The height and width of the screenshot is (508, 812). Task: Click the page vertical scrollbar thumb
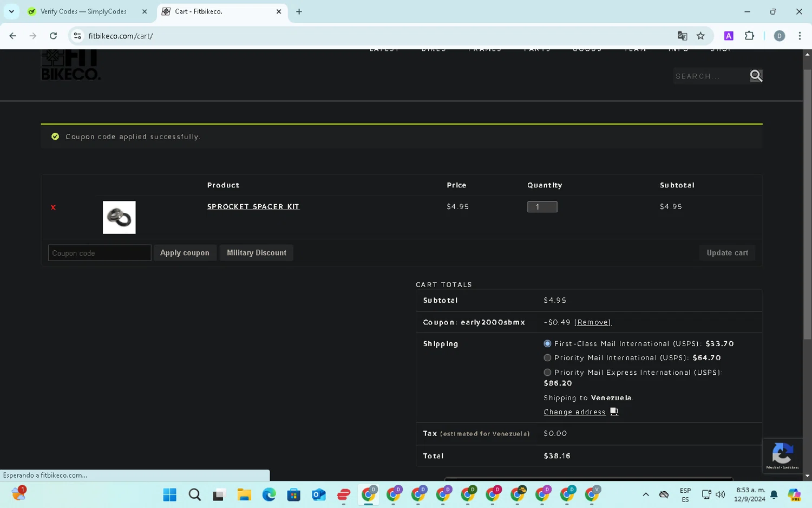coord(807,204)
